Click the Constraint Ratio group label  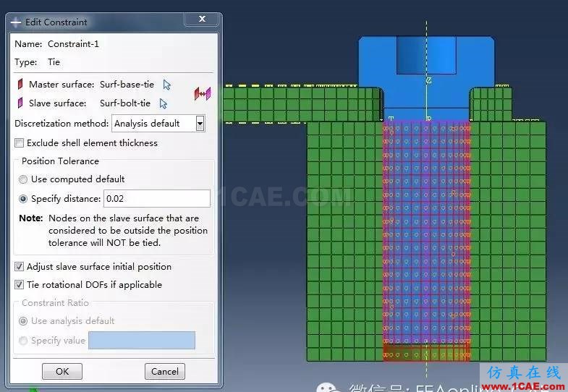point(55,303)
